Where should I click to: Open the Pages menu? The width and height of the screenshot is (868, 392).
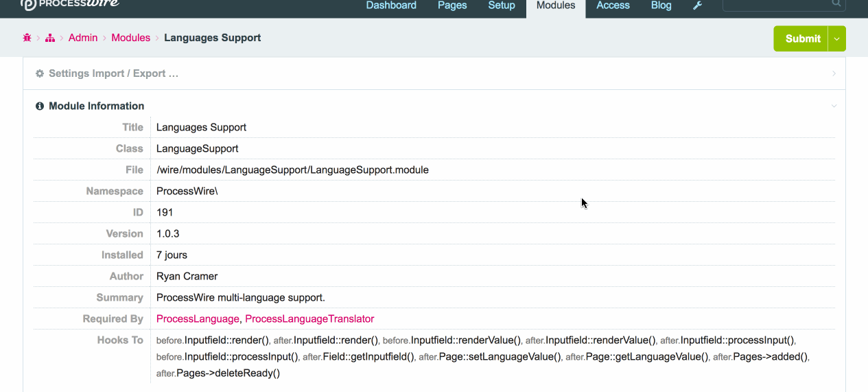pyautogui.click(x=452, y=5)
